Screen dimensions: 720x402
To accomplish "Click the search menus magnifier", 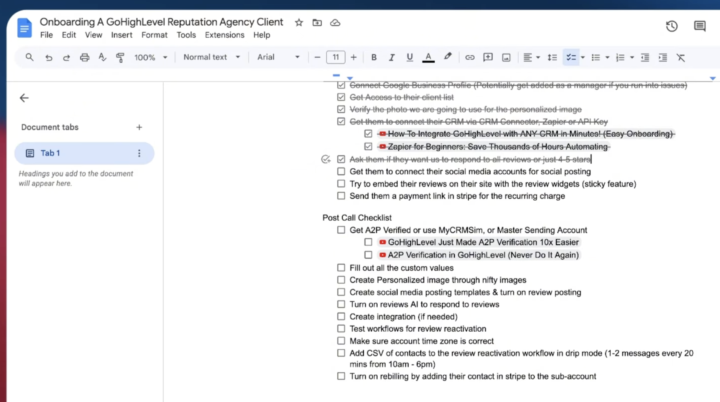I will (x=29, y=57).
